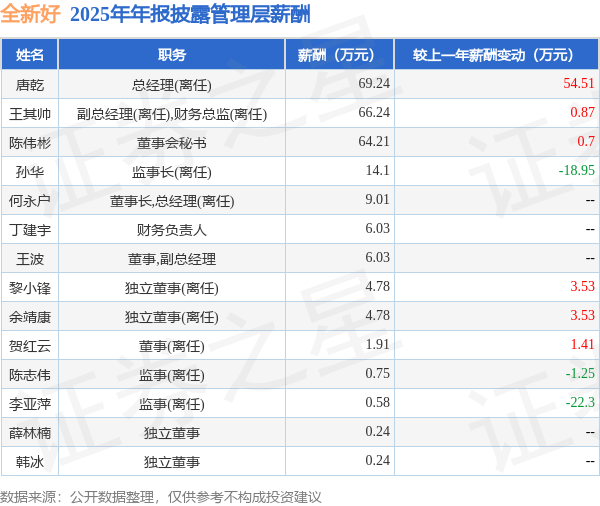
Task: Click 董事(离任) in 贺红云 row
Action: 172,346
